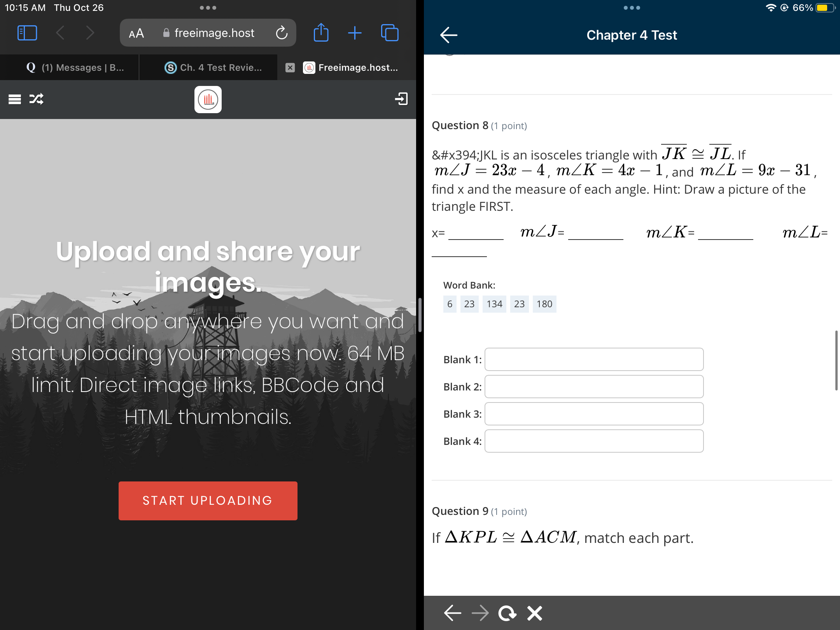Open the freeimage hamburger menu
Viewport: 840px width, 630px height.
pyautogui.click(x=15, y=99)
